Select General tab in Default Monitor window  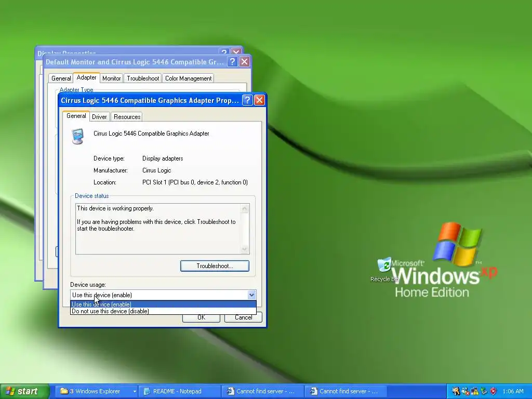61,78
